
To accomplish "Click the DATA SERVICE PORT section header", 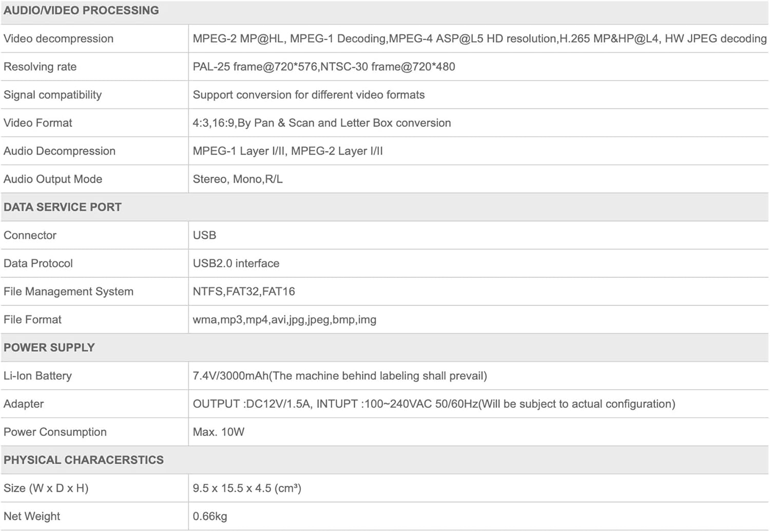I will 63,207.
